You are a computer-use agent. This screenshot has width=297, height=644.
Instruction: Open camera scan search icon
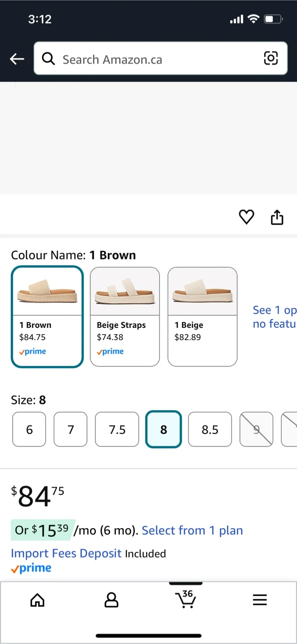[271, 58]
